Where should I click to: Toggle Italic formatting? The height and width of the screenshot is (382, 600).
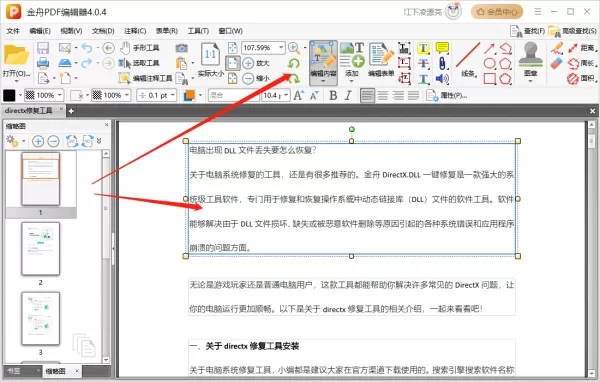348,95
